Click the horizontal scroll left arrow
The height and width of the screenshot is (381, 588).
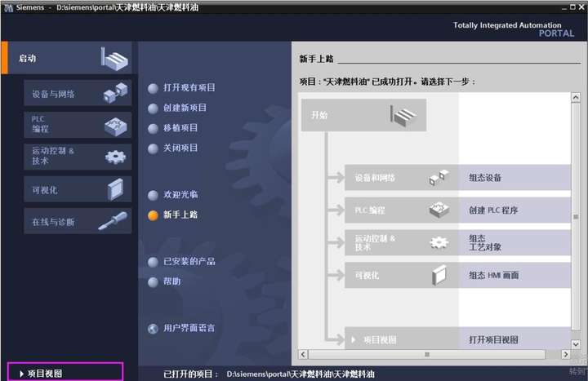303,354
